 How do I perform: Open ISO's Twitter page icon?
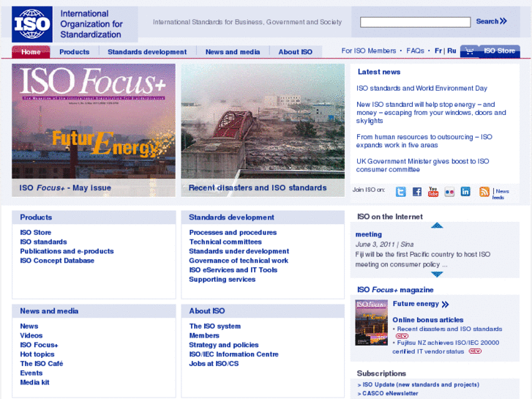(x=401, y=192)
